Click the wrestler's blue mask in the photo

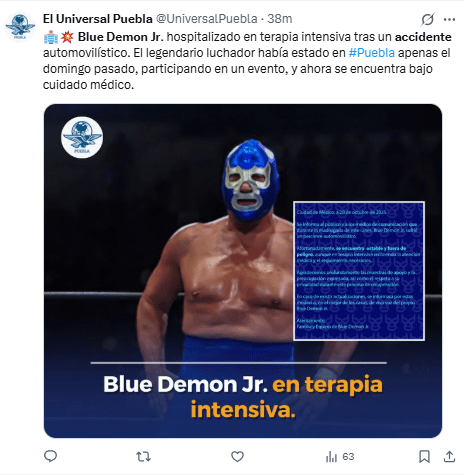(x=250, y=180)
